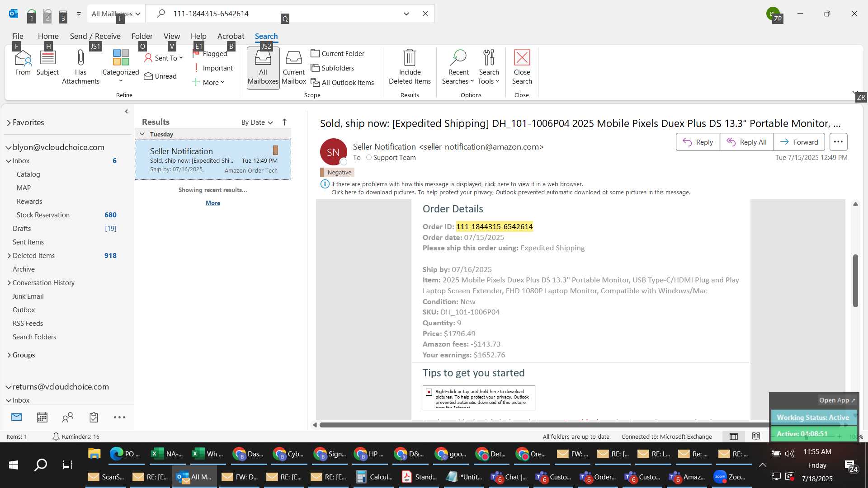Open more navigation options ellipsis
This screenshot has height=488, width=868.
[x=119, y=417]
